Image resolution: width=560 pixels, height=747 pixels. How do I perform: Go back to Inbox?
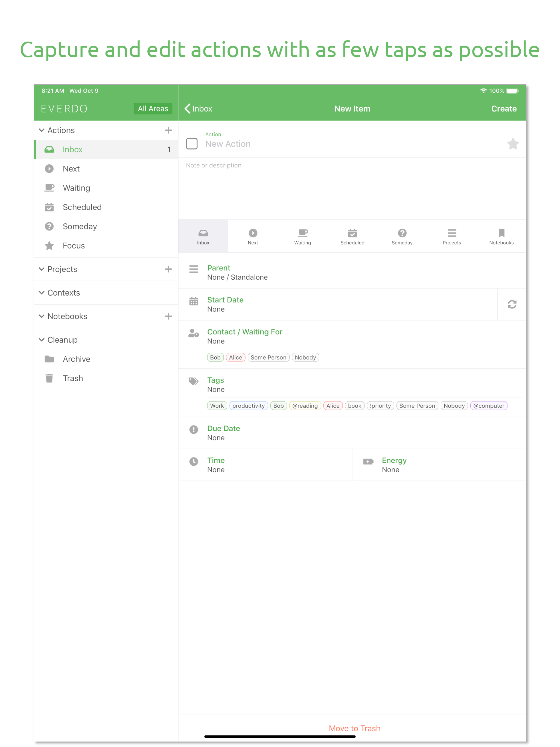click(x=198, y=109)
